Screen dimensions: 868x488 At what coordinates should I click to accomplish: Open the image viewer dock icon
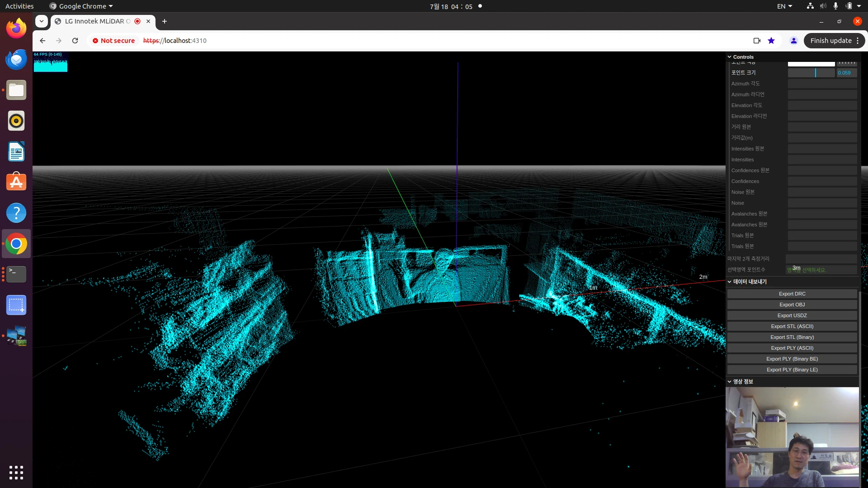coord(16,336)
